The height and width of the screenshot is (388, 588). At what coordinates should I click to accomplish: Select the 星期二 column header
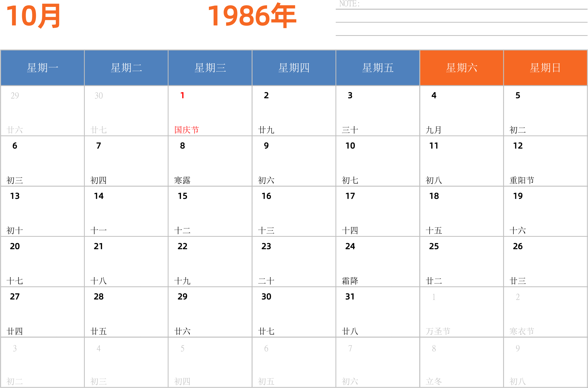point(126,68)
